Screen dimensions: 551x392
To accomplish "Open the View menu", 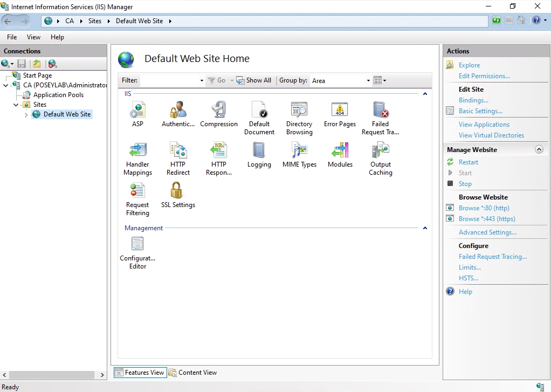I will 33,37.
